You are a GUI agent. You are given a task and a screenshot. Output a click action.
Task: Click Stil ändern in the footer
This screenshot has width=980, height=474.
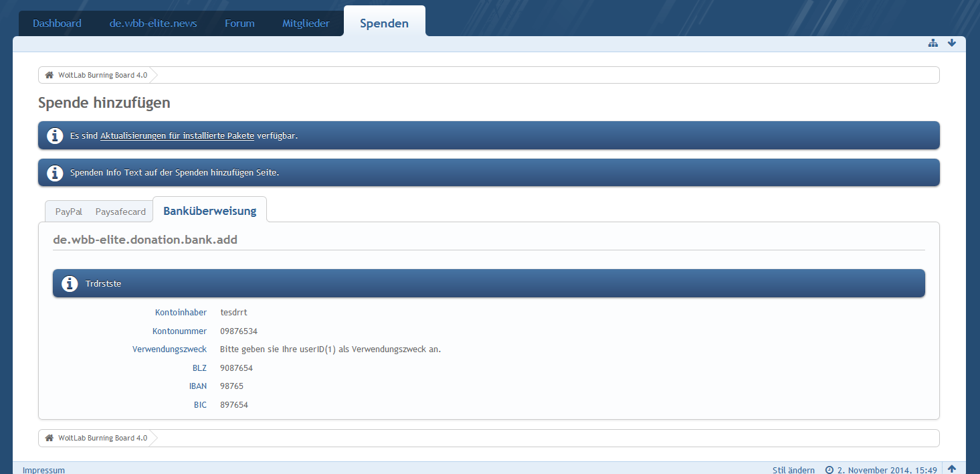coord(793,470)
